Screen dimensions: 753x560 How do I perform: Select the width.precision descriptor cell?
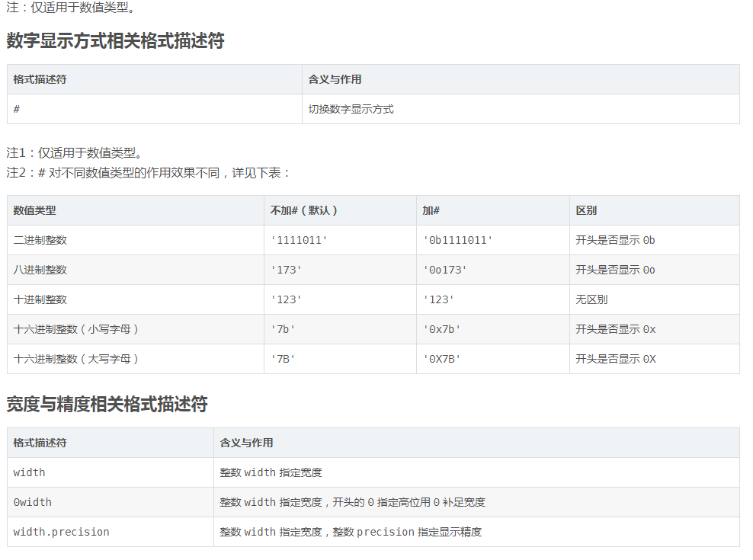tap(61, 532)
